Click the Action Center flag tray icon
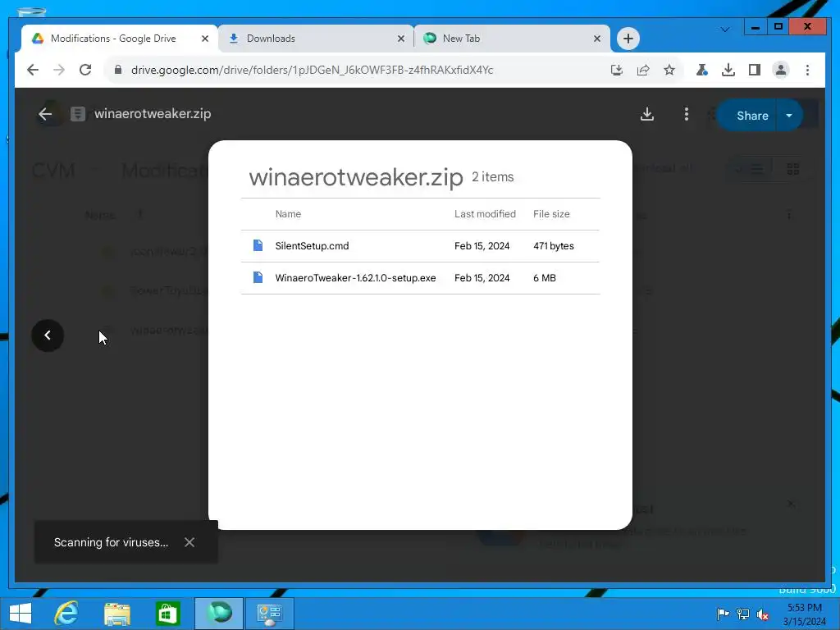 723,614
